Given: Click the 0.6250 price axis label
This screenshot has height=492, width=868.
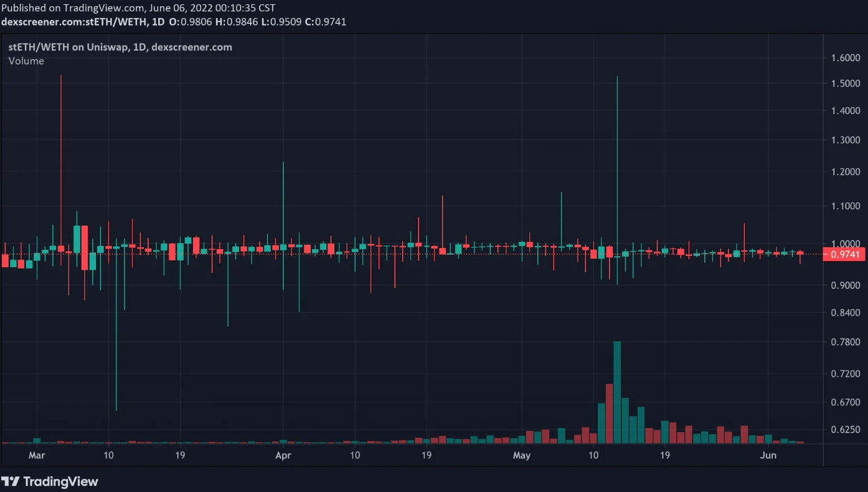Looking at the screenshot, I should pos(845,430).
